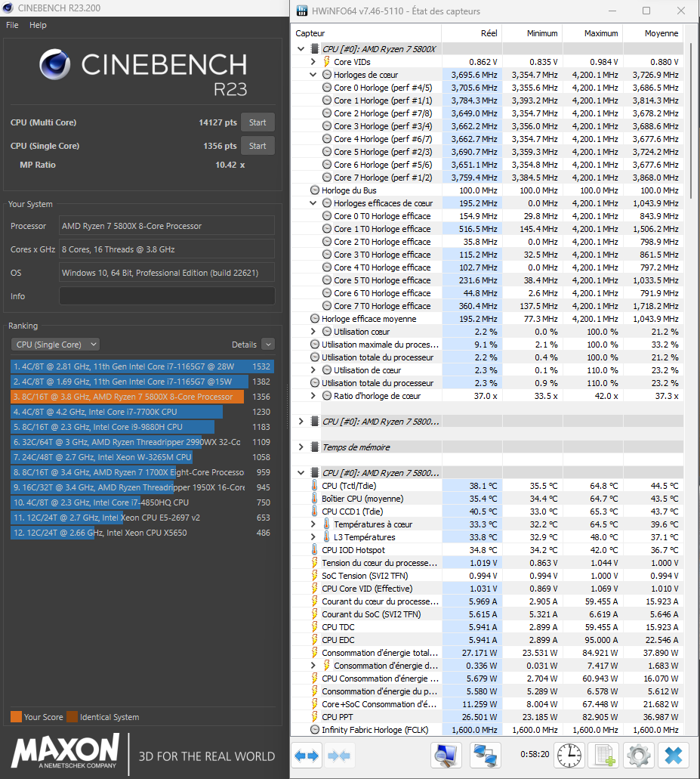Viewport: 700px width, 779px height.
Task: Click the HWiNFO collapse columns arrows icon
Action: pyautogui.click(x=339, y=756)
